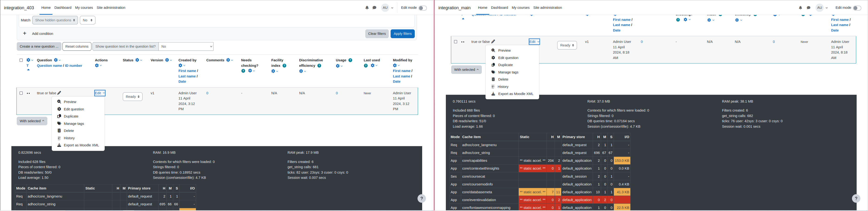The width and height of the screenshot is (868, 211).
Task: Open Show question text No select box
Action: click(186, 46)
